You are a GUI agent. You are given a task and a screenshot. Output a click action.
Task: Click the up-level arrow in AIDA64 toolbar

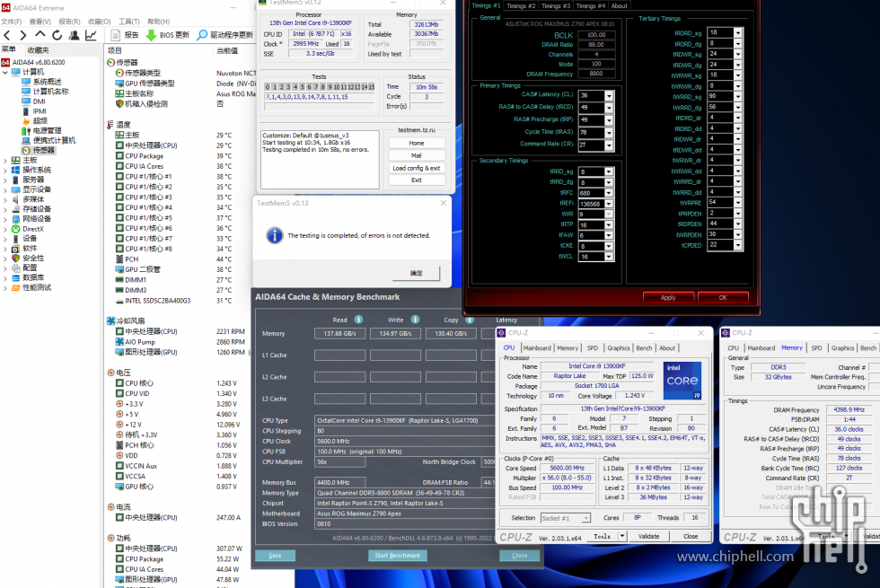point(40,35)
